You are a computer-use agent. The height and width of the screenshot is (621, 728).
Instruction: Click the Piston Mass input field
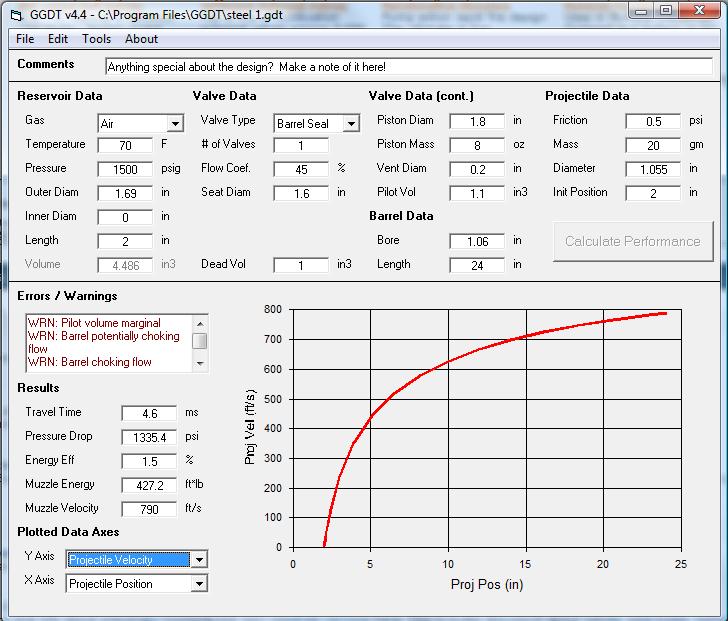click(x=477, y=145)
